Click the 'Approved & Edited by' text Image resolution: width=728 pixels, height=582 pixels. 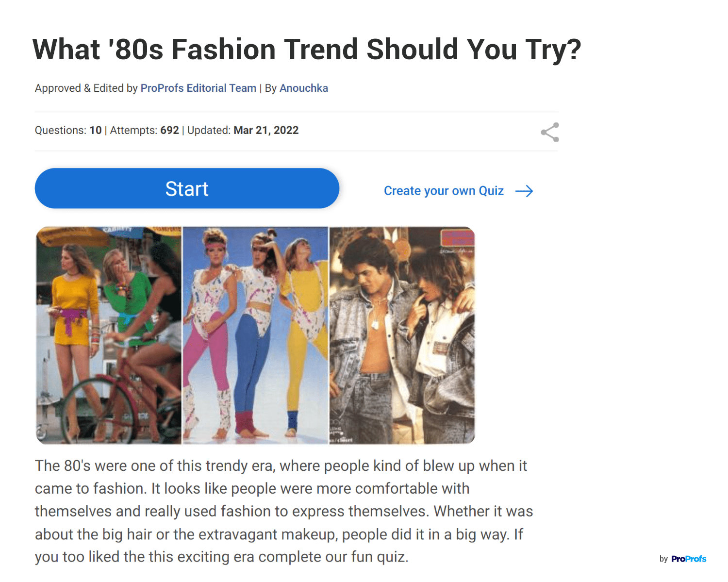click(86, 88)
